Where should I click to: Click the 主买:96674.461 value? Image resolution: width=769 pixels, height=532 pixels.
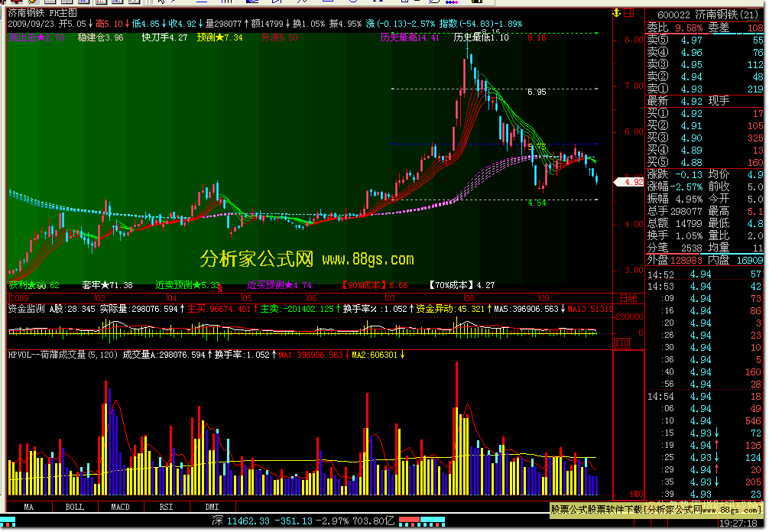pos(222,308)
